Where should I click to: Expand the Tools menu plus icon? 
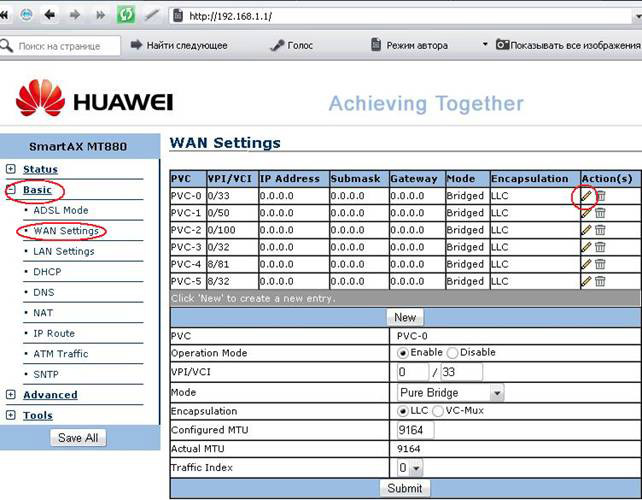11,415
